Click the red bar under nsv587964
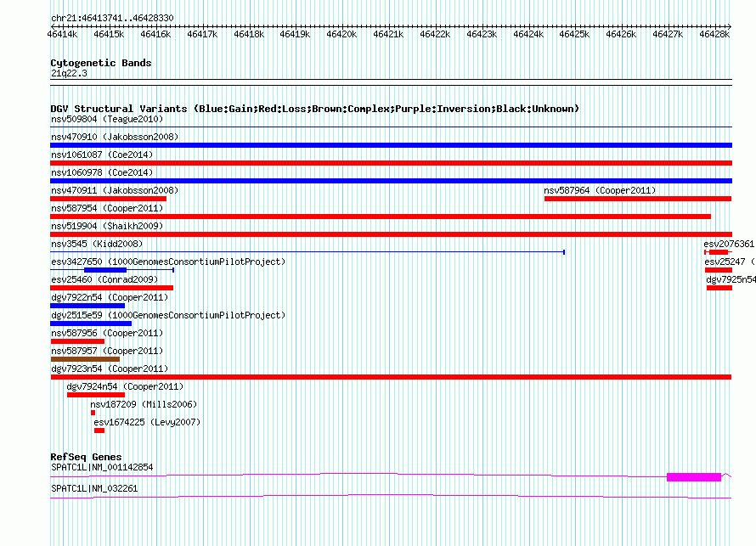Viewport: 756px width, 546px height. [x=638, y=199]
